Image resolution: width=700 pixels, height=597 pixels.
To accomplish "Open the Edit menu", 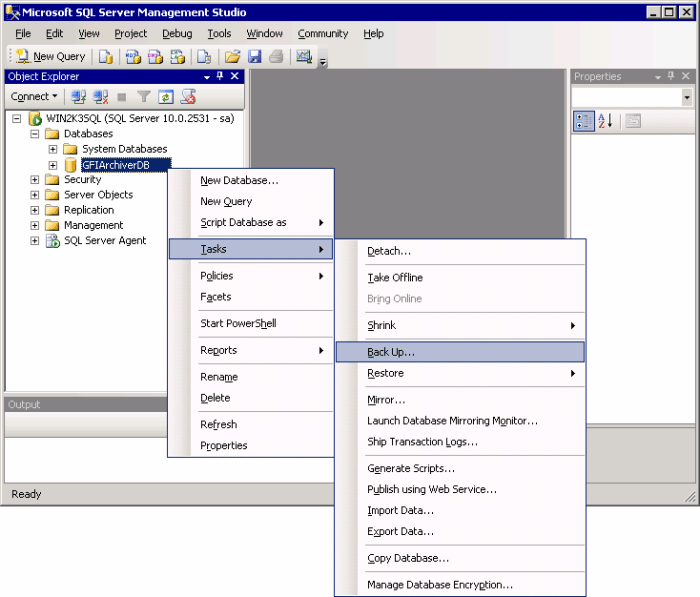I will click(x=54, y=33).
